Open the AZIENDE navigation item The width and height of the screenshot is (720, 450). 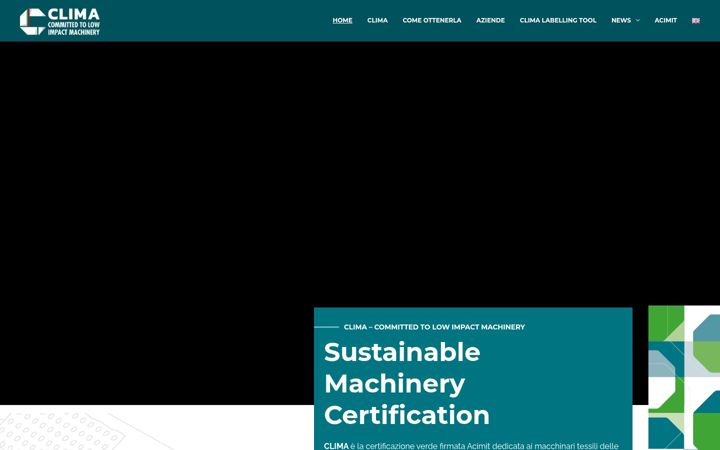(490, 20)
